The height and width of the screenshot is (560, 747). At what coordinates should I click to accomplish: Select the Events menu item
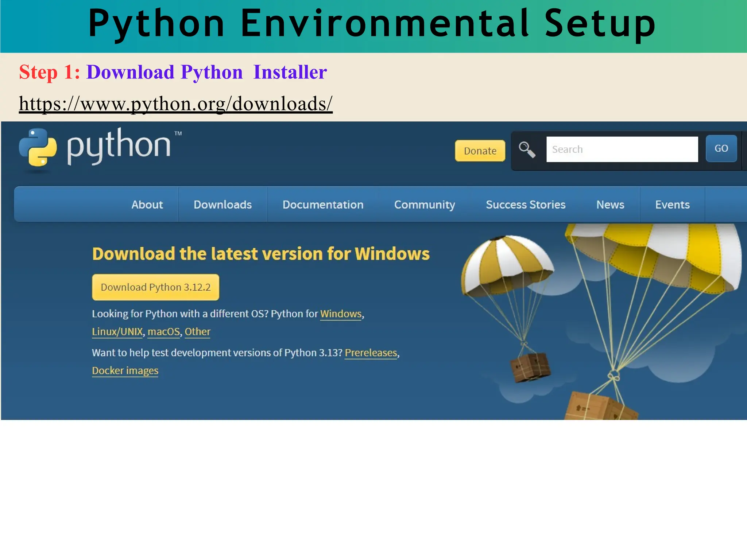tap(672, 205)
